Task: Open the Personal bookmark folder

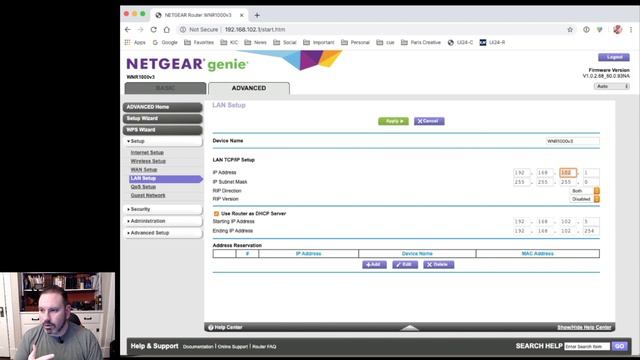Action: tap(356, 42)
